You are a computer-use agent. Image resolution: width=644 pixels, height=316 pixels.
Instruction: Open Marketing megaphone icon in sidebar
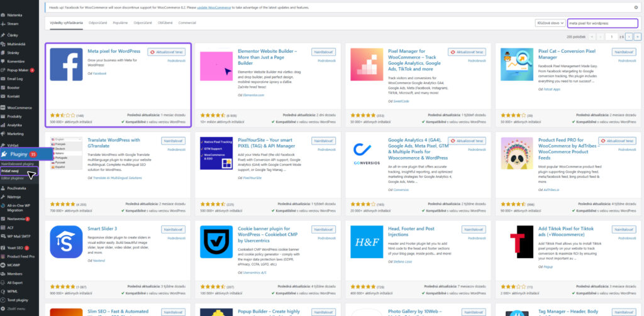(x=3, y=134)
